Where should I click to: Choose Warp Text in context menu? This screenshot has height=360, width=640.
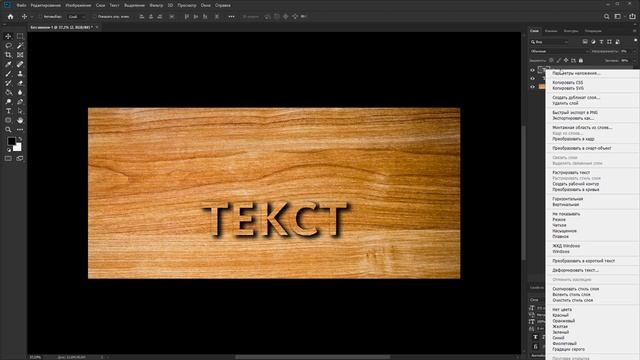[x=575, y=270]
